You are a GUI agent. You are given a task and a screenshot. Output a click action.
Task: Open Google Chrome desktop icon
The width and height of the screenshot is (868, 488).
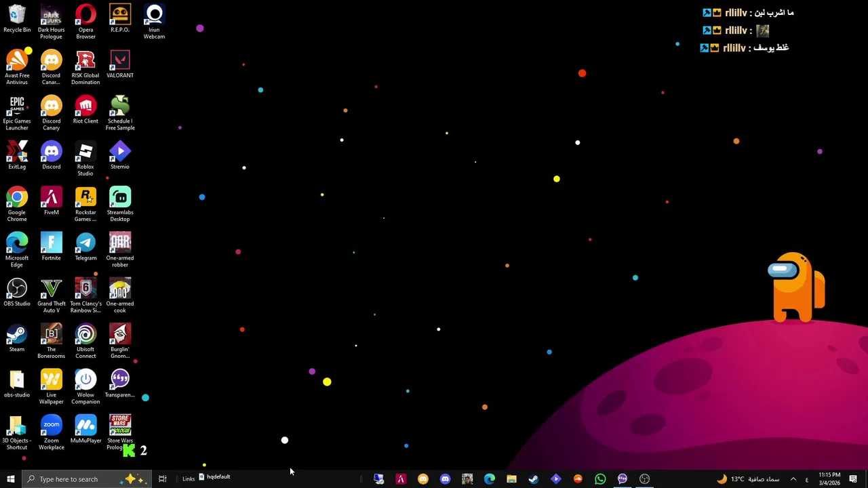tap(17, 205)
